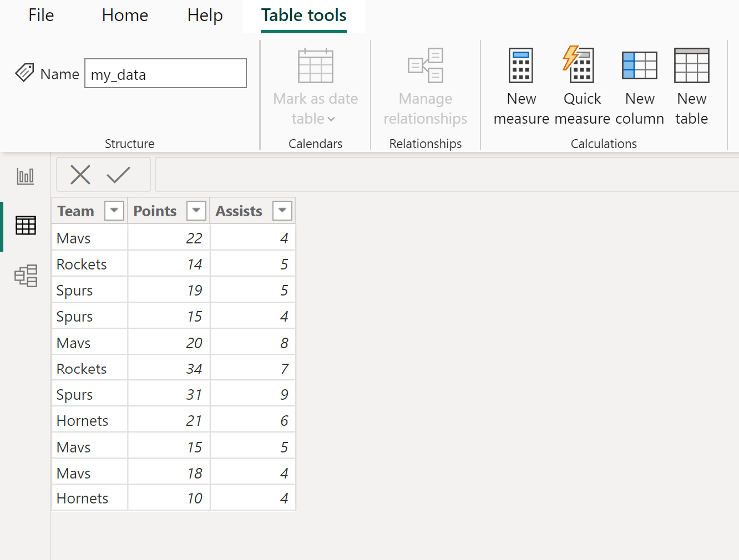The image size is (739, 560).
Task: Switch to Report view in the sidebar
Action: [x=25, y=176]
